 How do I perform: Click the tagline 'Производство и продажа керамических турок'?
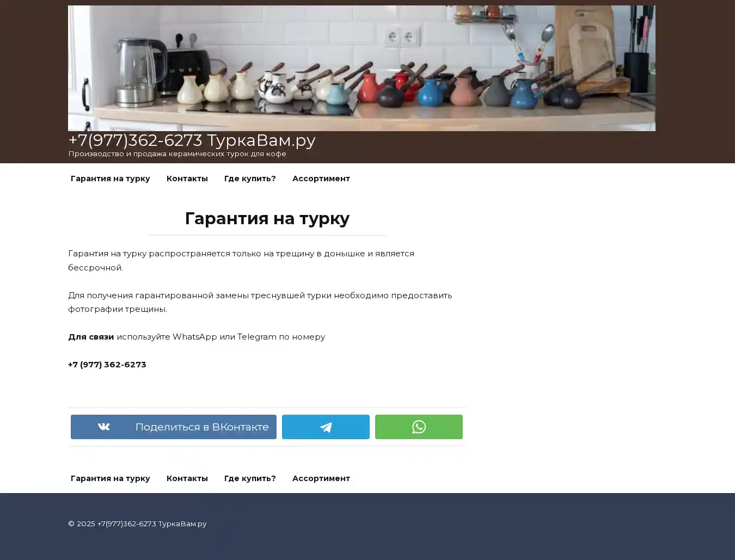click(177, 154)
